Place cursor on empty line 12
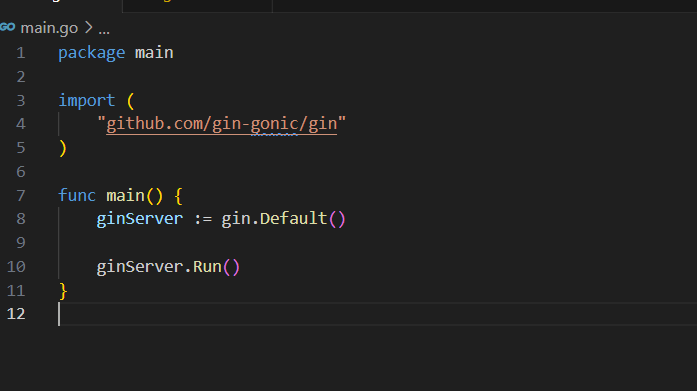This screenshot has width=697, height=391. pyautogui.click(x=377, y=314)
